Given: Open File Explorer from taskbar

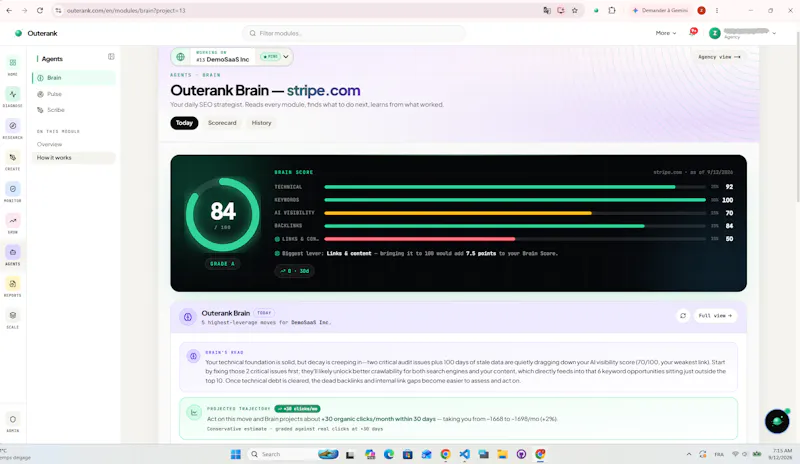Looking at the screenshot, I should (503, 454).
